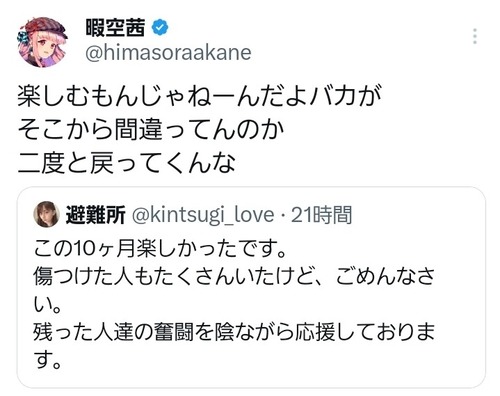500x396 pixels.
Task: Click the line そこから間違ってんのか
Action: coord(151,129)
